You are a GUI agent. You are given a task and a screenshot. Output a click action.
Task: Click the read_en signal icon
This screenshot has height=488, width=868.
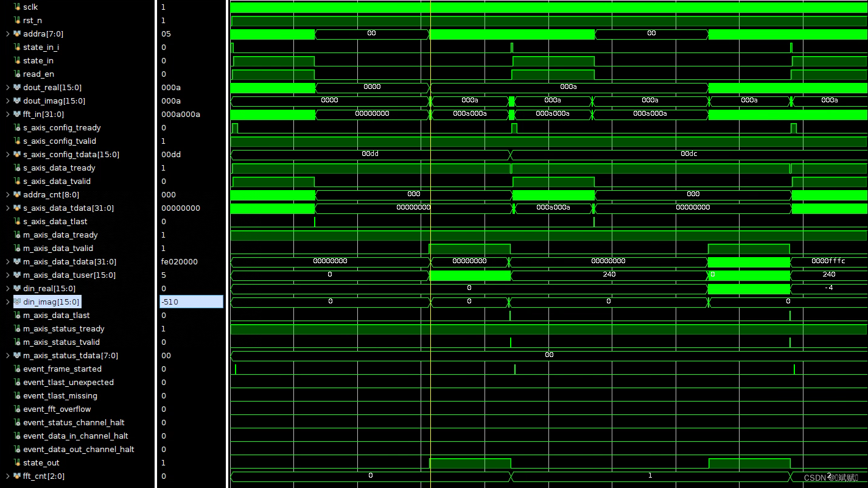click(17, 74)
